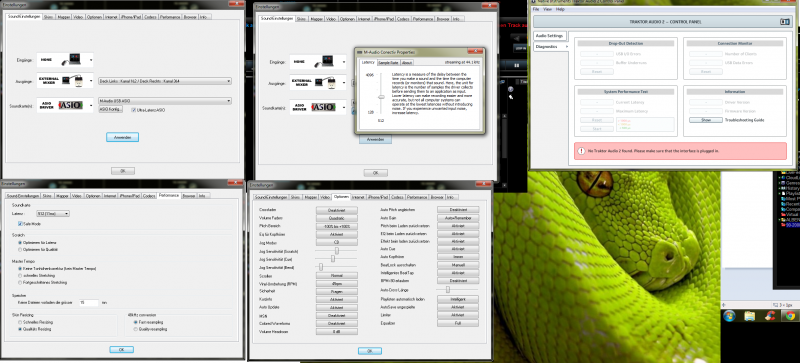Open the taskbar file explorer folder
The image size is (800, 363).
tap(749, 316)
